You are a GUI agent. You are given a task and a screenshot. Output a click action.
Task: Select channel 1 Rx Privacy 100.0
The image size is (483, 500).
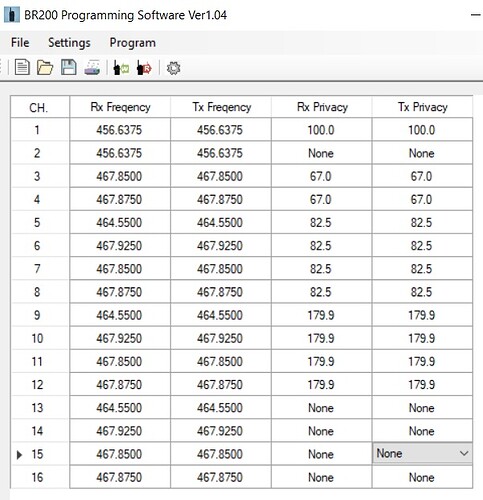click(322, 130)
